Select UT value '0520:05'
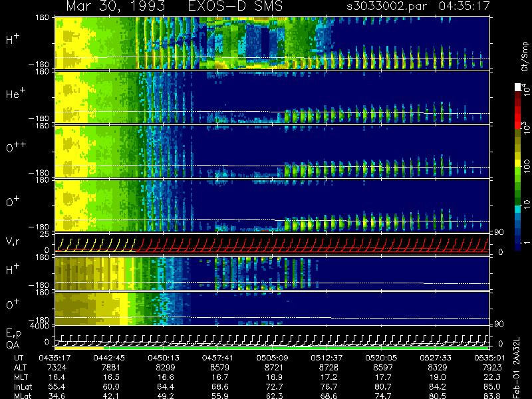The image size is (532, 399). click(x=381, y=358)
